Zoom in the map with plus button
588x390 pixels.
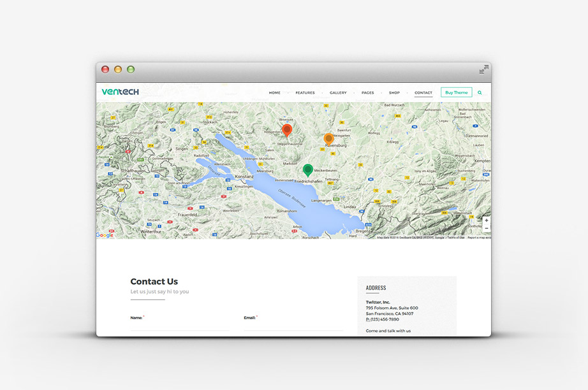tap(487, 220)
